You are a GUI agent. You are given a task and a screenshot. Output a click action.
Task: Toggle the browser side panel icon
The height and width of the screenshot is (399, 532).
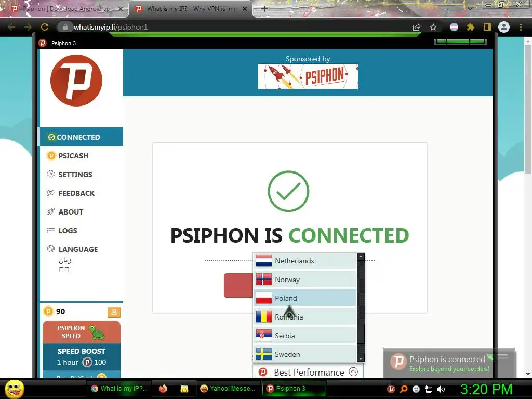coord(487,27)
